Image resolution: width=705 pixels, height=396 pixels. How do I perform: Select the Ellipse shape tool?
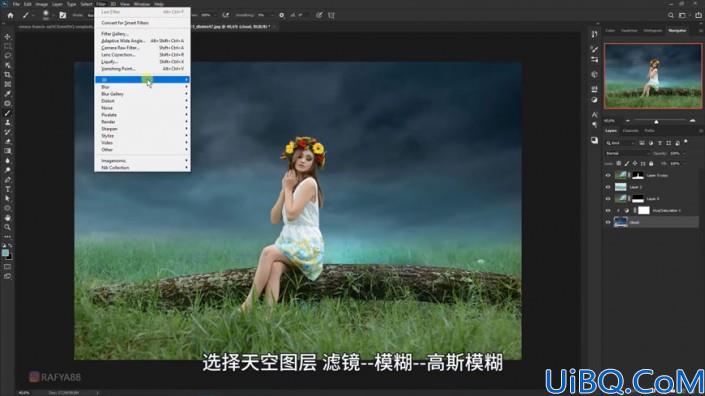click(x=8, y=208)
